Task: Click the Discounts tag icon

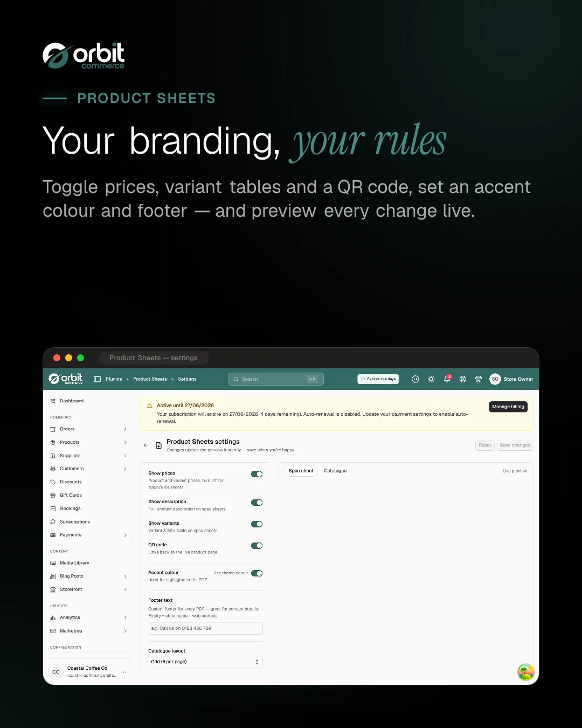Action: coord(53,482)
